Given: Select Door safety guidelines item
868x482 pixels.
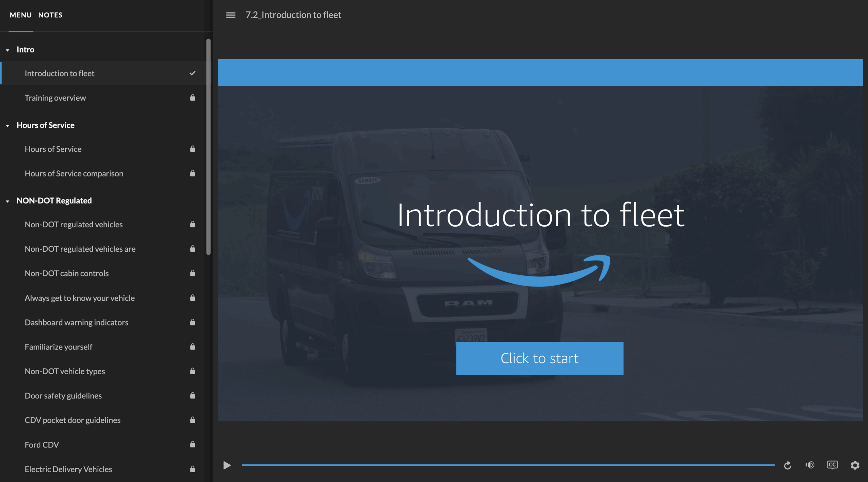Looking at the screenshot, I should 103,395.
